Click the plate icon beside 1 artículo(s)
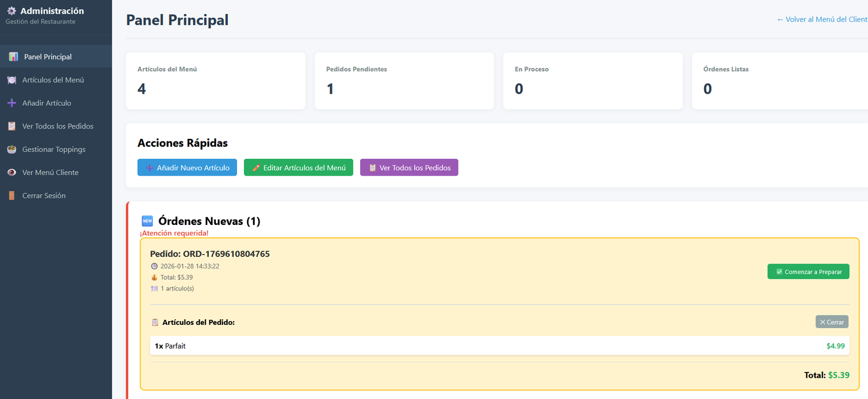This screenshot has height=399, width=868. [154, 289]
